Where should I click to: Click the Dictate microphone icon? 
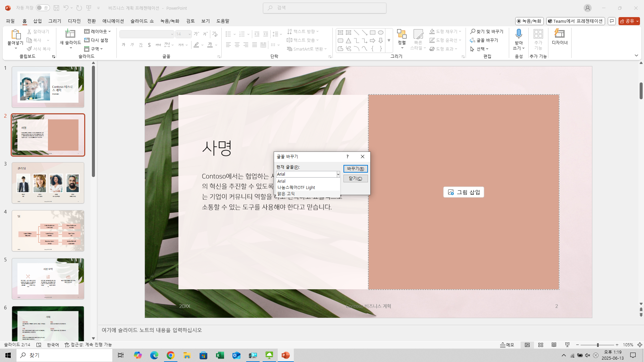tap(519, 34)
